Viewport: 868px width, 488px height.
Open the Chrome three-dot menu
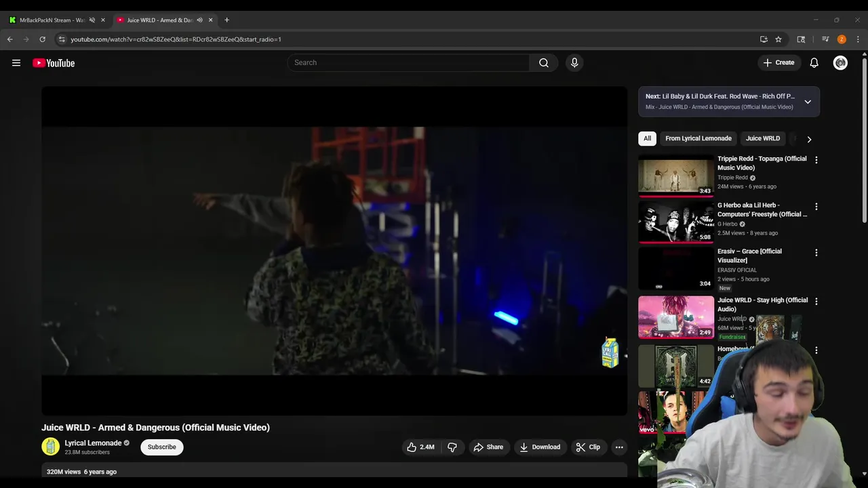click(x=858, y=39)
